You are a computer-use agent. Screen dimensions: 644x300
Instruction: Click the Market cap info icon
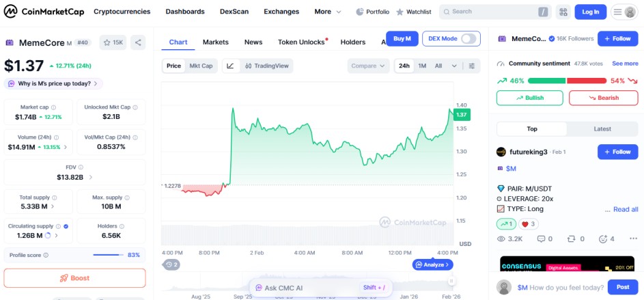tap(54, 107)
